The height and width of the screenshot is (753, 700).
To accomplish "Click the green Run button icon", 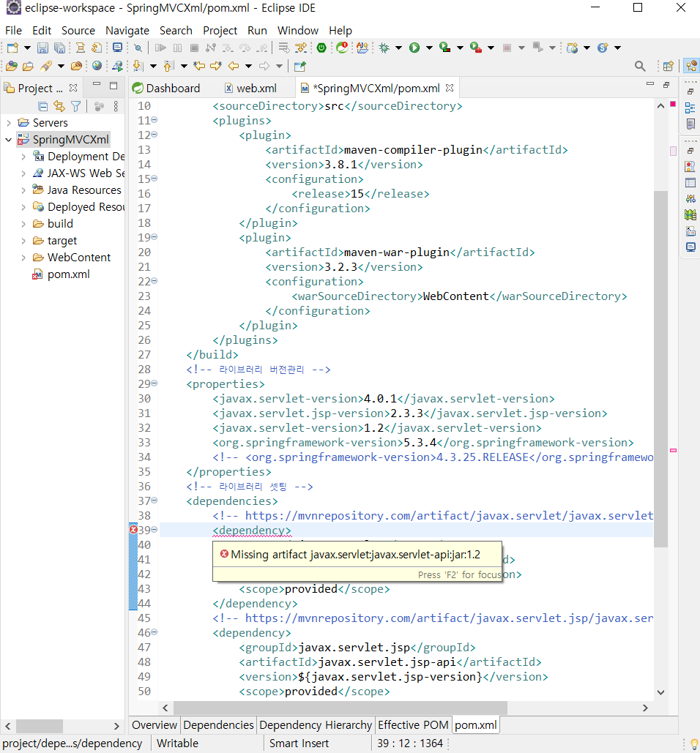I will coord(414,48).
